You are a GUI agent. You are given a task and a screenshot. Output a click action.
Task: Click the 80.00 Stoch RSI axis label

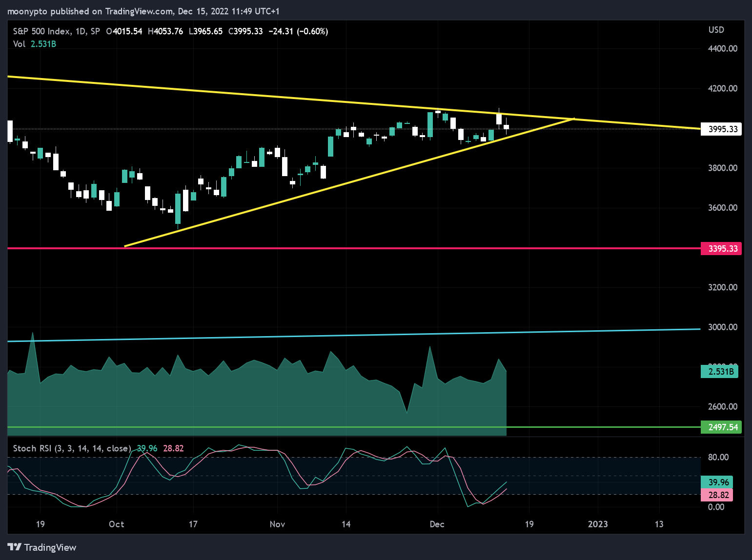click(718, 458)
